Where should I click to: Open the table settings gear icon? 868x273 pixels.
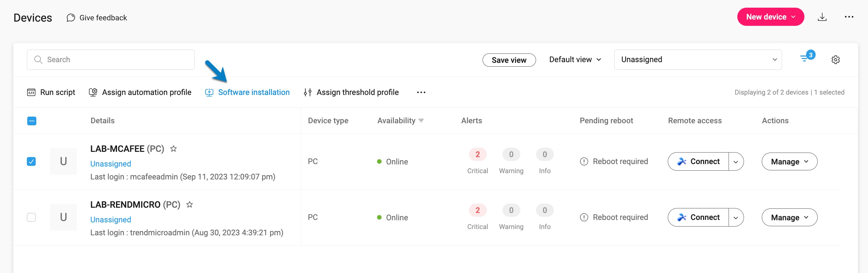[836, 60]
